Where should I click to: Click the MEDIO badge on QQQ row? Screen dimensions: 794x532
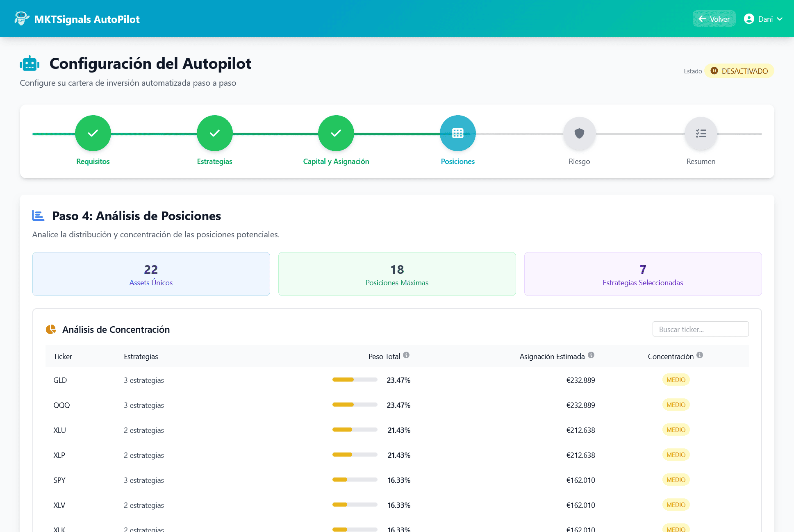[x=676, y=405]
